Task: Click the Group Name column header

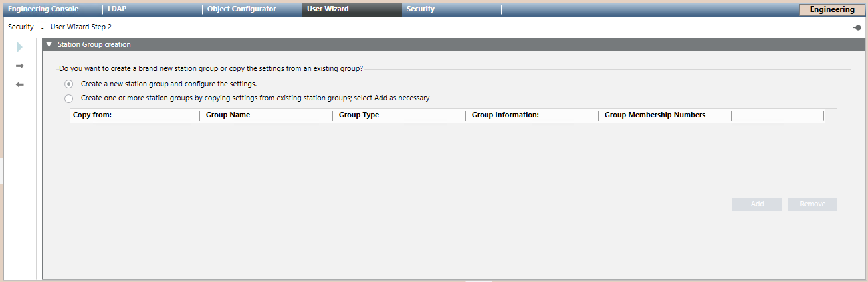Action: click(x=228, y=115)
